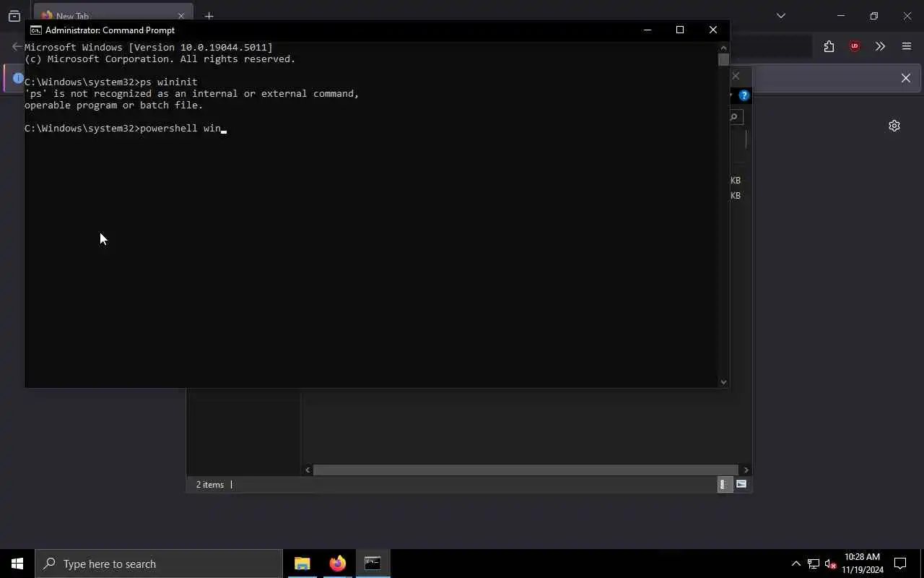Select Command Prompt taskbar icon

click(372, 564)
